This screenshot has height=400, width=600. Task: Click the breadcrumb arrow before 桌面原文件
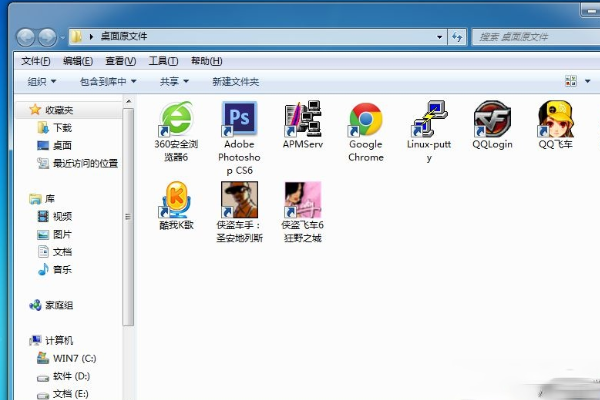91,37
